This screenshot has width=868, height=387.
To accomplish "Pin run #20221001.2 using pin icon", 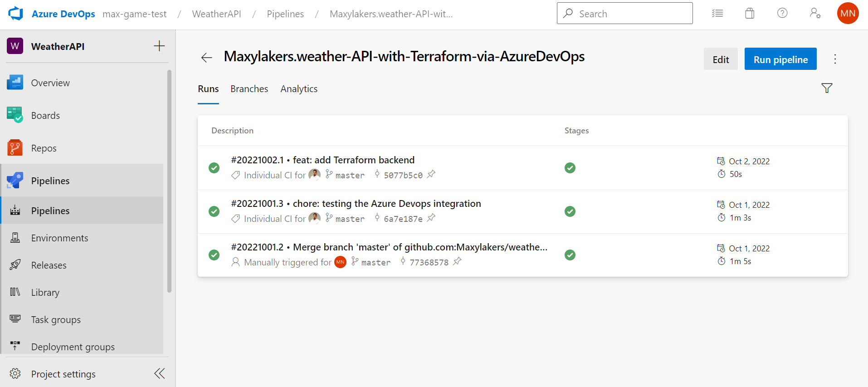I will tap(457, 261).
